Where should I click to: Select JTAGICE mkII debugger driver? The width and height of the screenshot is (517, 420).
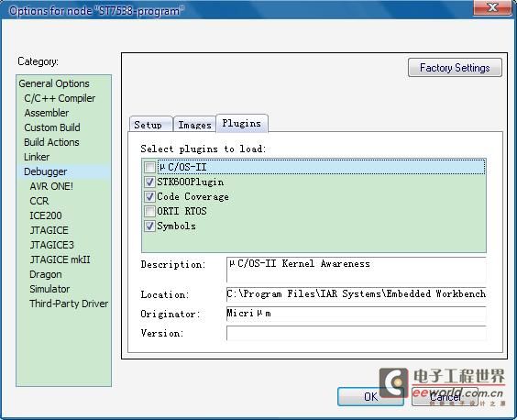click(60, 260)
